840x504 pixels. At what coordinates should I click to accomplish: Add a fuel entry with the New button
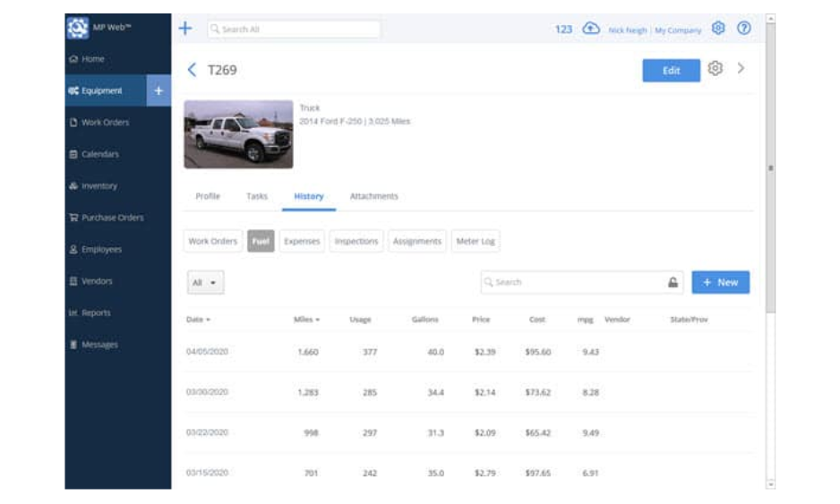click(x=720, y=283)
